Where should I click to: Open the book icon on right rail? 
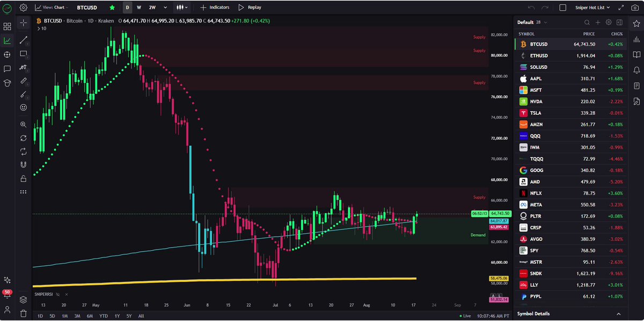point(636,55)
